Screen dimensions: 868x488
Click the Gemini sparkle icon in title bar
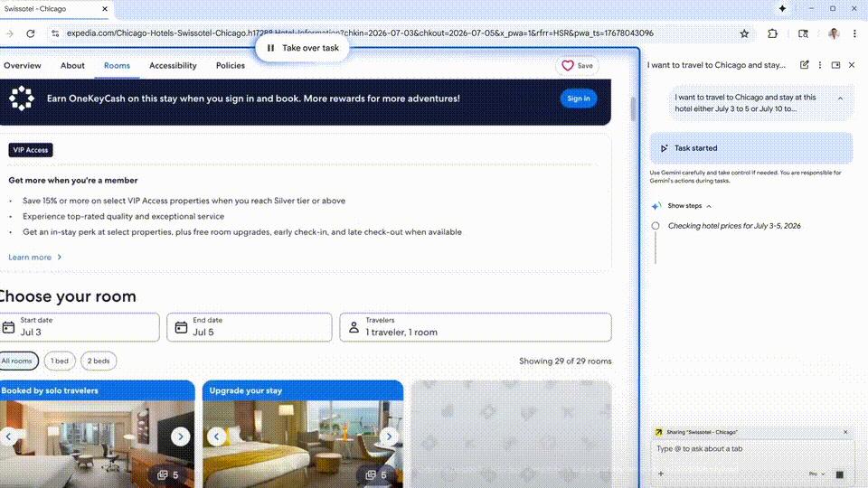point(782,8)
